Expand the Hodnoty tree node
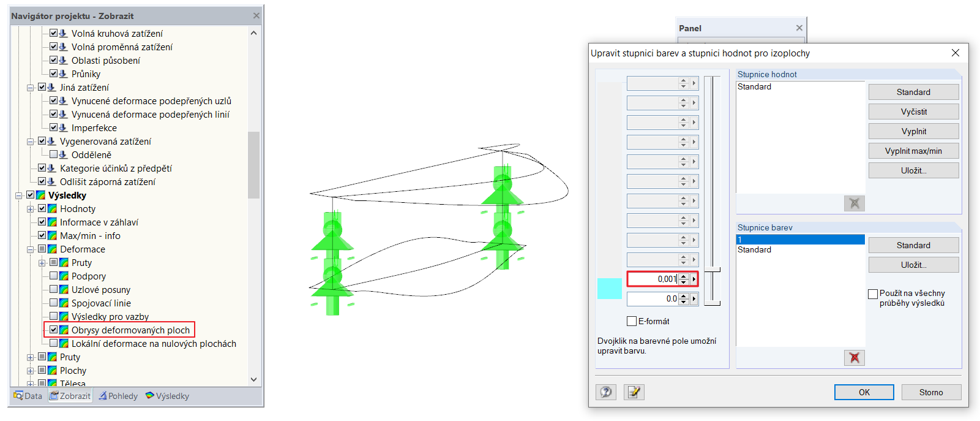The width and height of the screenshot is (980, 421). tap(31, 209)
